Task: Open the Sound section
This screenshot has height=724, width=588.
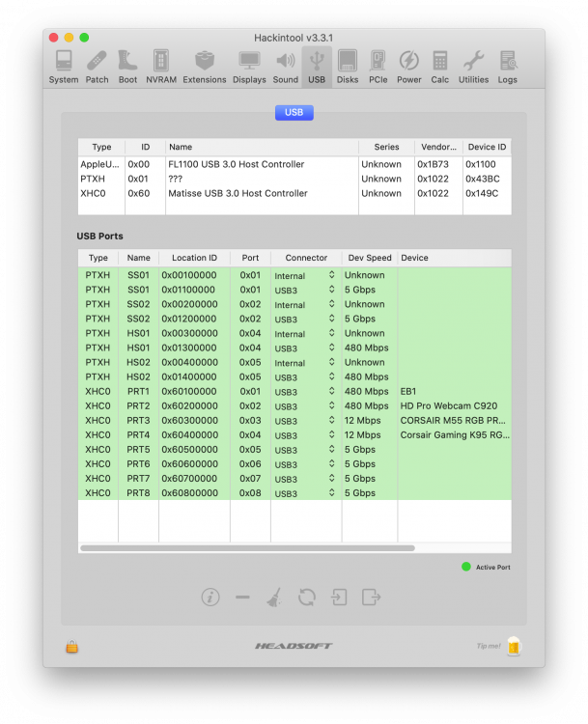Action: point(286,67)
